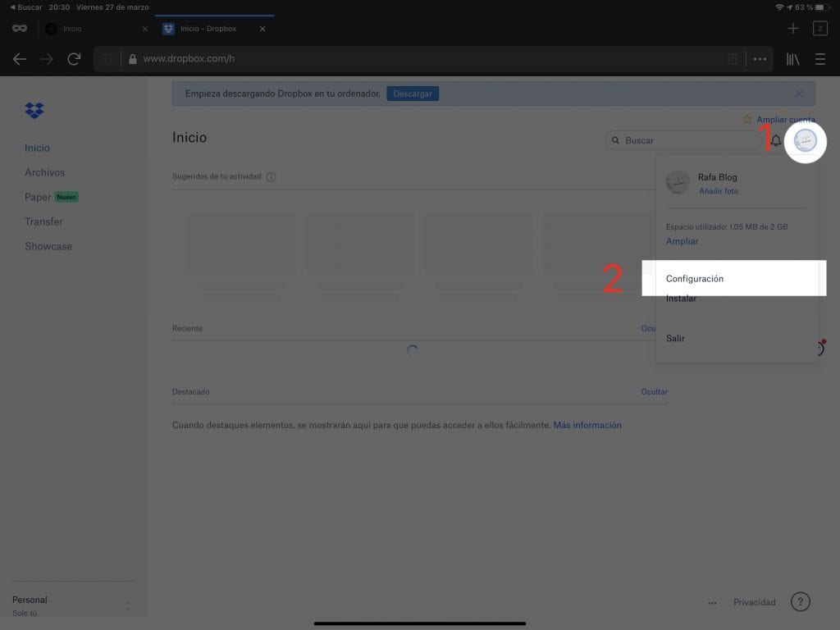
Task: Select Configuración in account menu
Action: [x=695, y=279]
